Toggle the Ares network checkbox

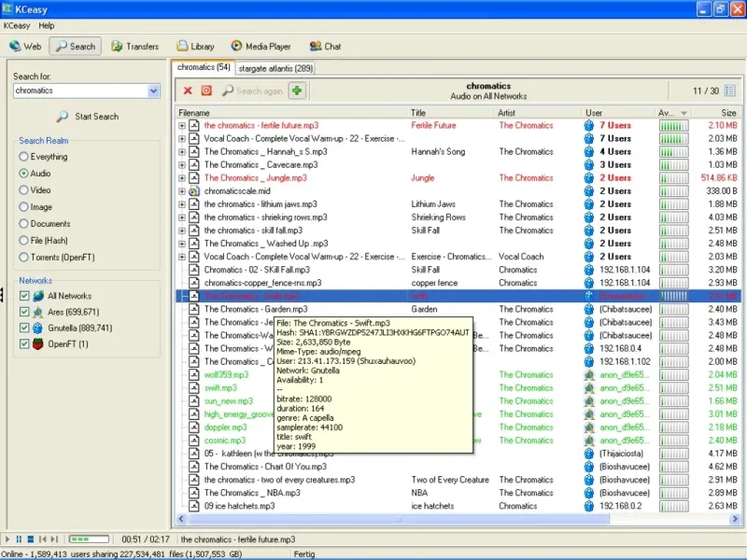[x=24, y=312]
